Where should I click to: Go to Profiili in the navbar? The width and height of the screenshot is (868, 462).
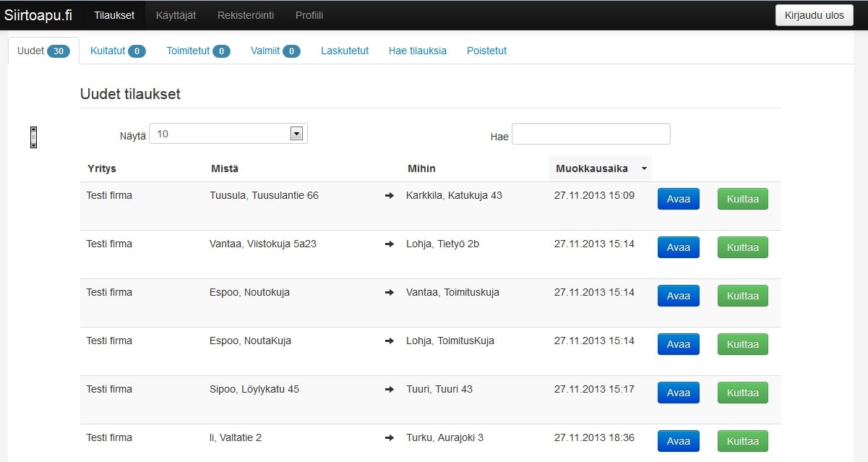(x=309, y=15)
